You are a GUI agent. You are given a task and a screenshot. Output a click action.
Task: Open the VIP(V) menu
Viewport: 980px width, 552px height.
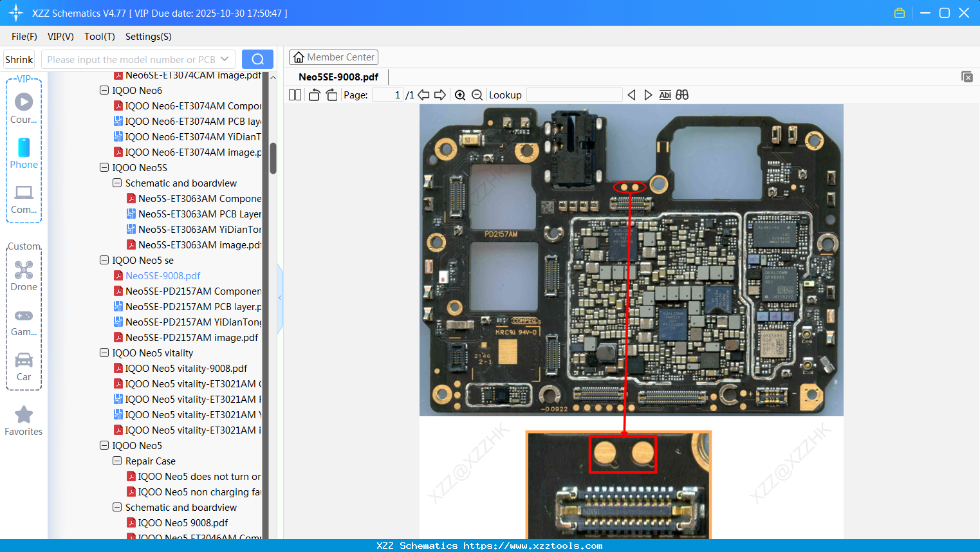pos(60,37)
